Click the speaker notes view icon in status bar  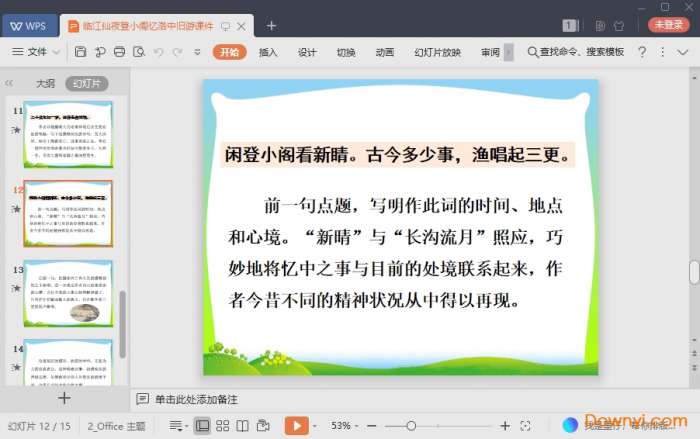[263, 426]
